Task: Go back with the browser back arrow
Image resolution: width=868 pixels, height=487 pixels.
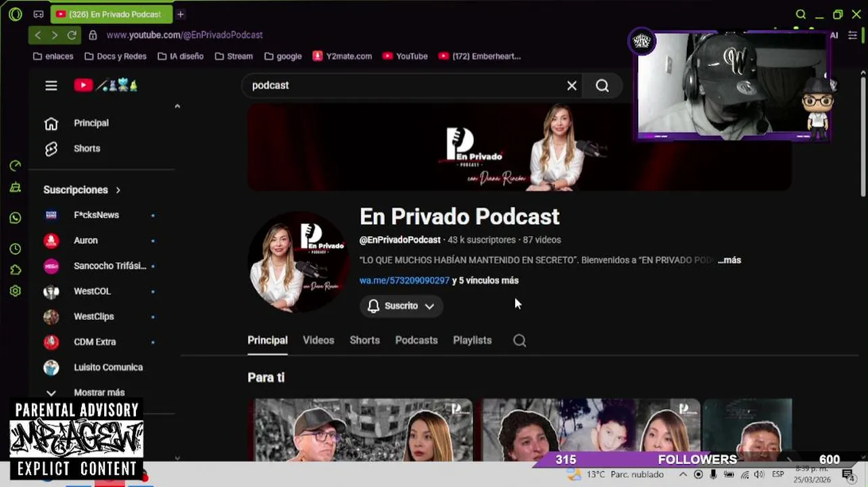Action: tap(38, 35)
